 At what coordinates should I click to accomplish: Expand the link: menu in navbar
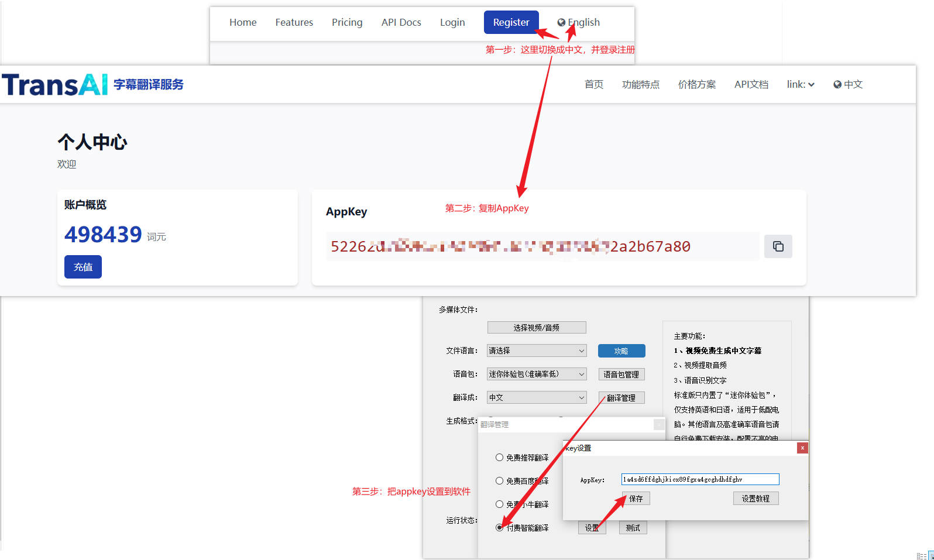(x=800, y=84)
